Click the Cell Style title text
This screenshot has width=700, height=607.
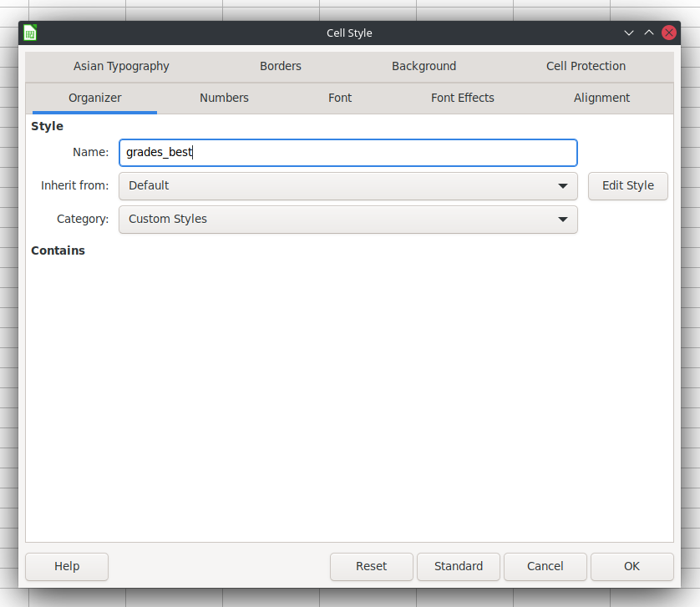point(349,33)
